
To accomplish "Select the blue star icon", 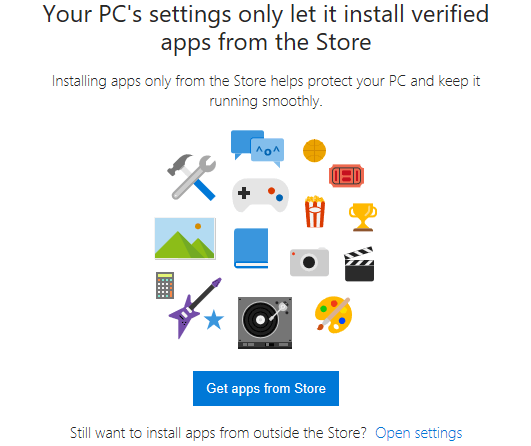I will point(214,319).
